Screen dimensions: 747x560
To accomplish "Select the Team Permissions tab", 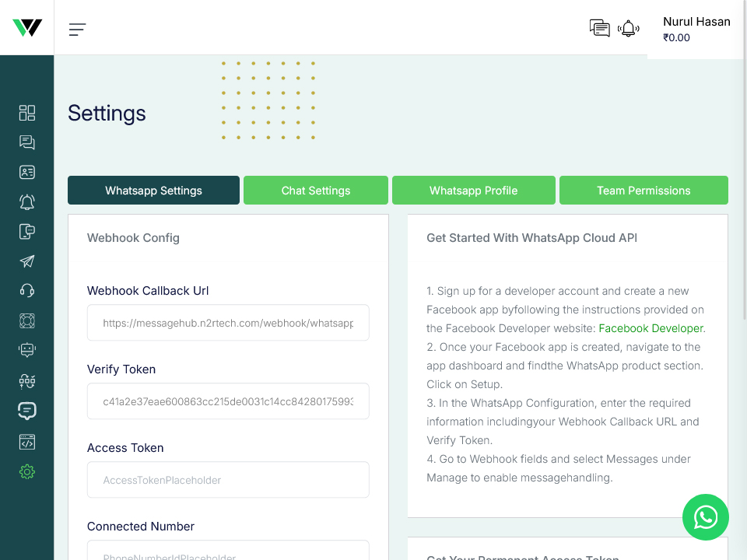I will (x=643, y=191).
